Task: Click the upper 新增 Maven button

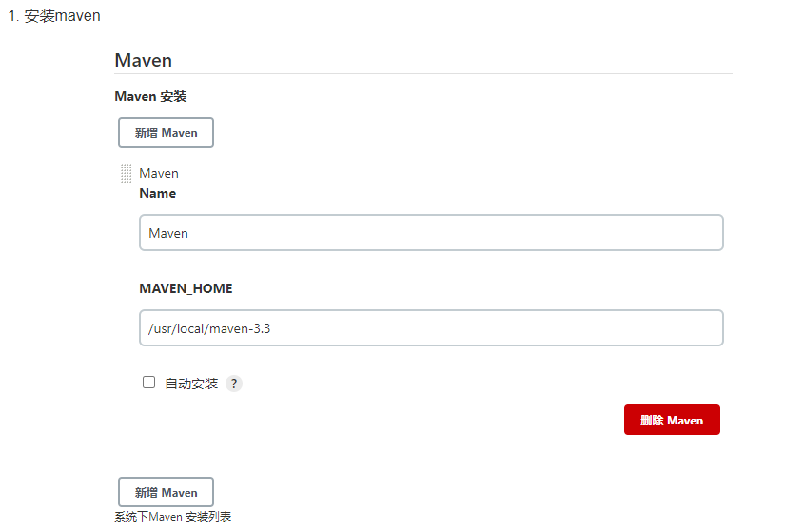Action: pyautogui.click(x=166, y=132)
